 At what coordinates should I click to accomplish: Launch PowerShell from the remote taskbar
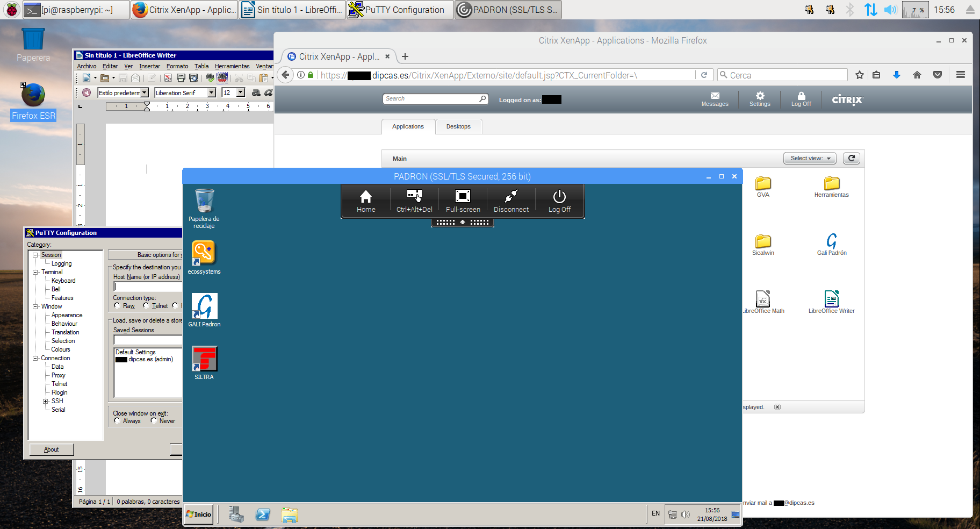click(263, 514)
